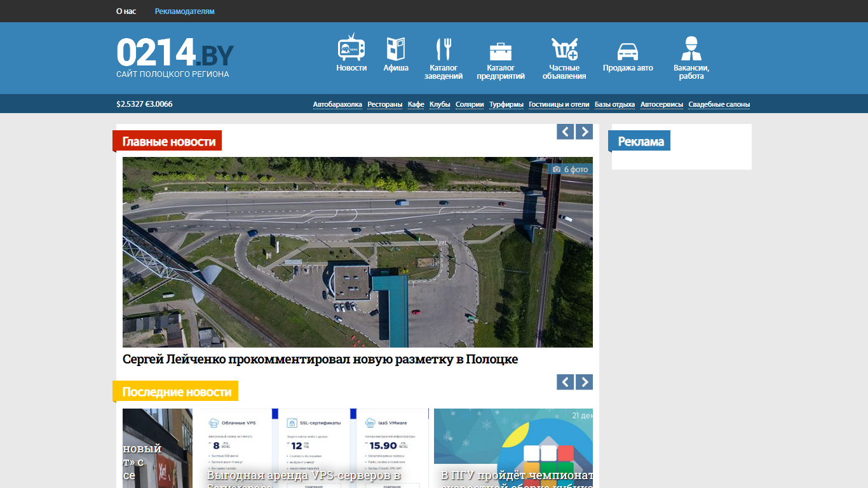Open the Рекламодателям link
Viewport: 868px width, 488px height.
click(184, 11)
